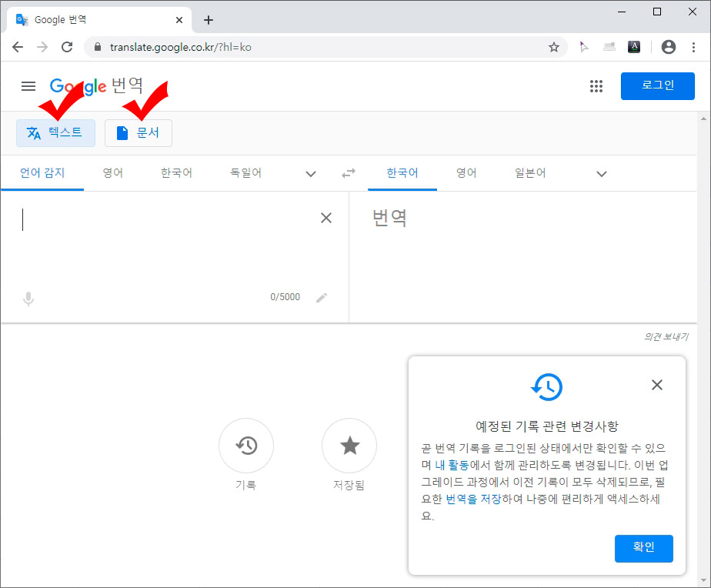Open Chrome three-dot menu
The height and width of the screenshot is (588, 711).
(693, 47)
